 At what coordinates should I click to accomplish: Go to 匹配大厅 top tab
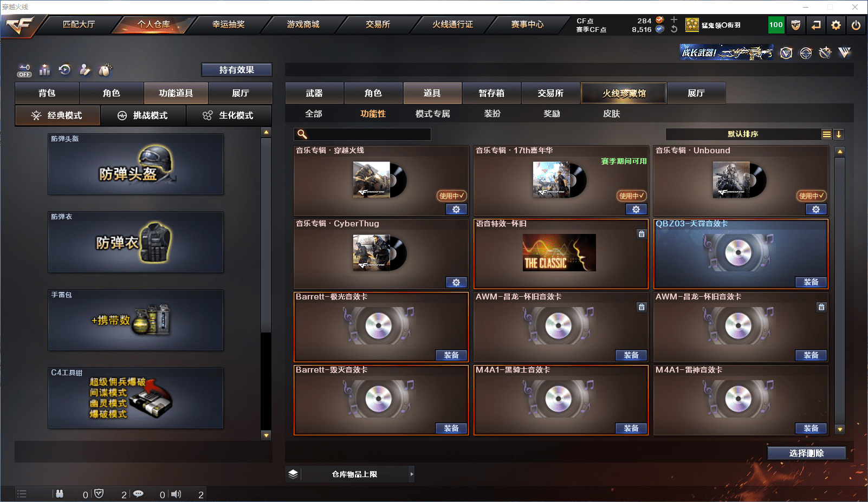point(79,24)
